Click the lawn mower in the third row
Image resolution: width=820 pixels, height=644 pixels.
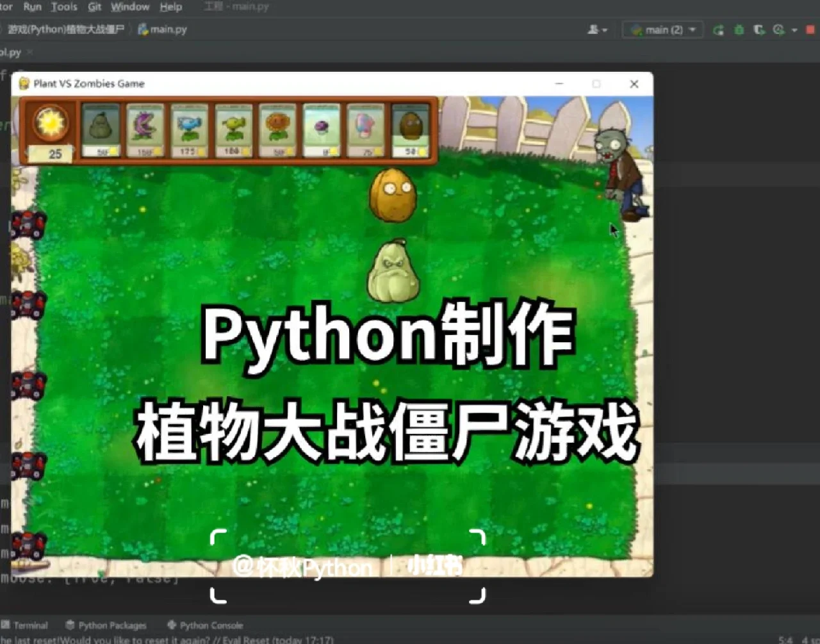click(x=28, y=385)
